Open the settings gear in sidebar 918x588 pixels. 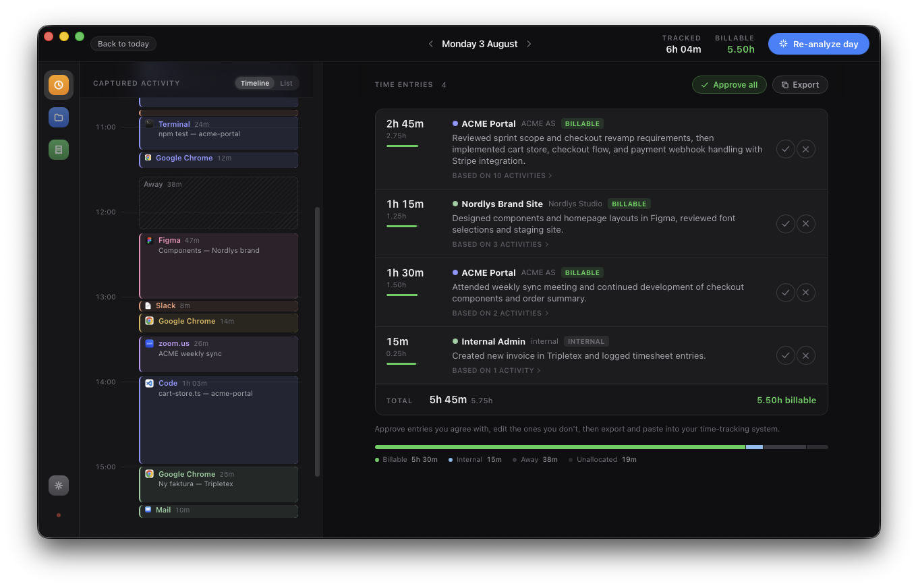pos(59,486)
